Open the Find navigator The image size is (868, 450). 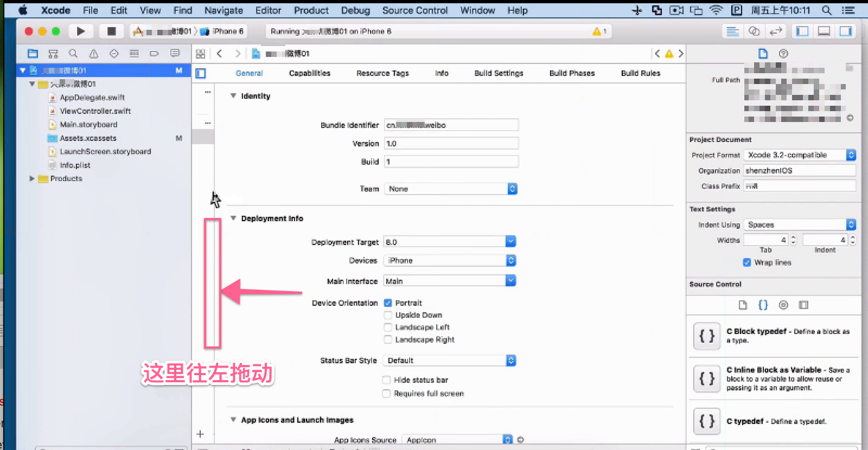pos(73,54)
